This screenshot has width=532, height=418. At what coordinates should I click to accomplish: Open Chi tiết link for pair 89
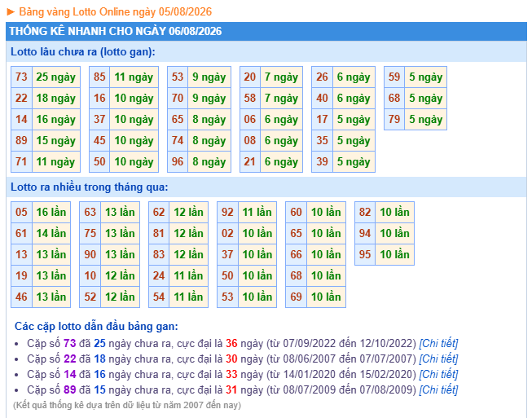438,389
